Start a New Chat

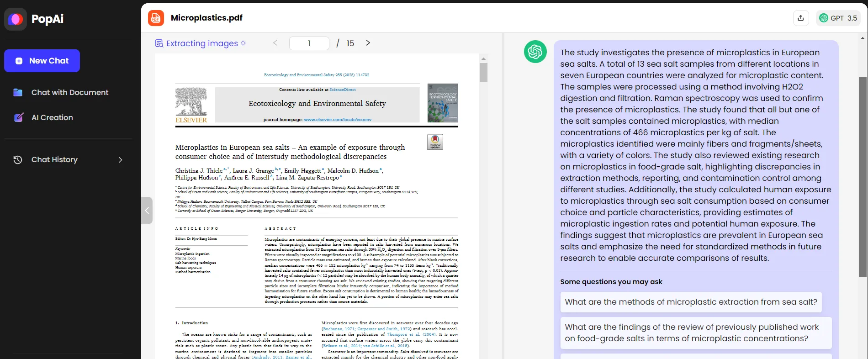click(42, 61)
